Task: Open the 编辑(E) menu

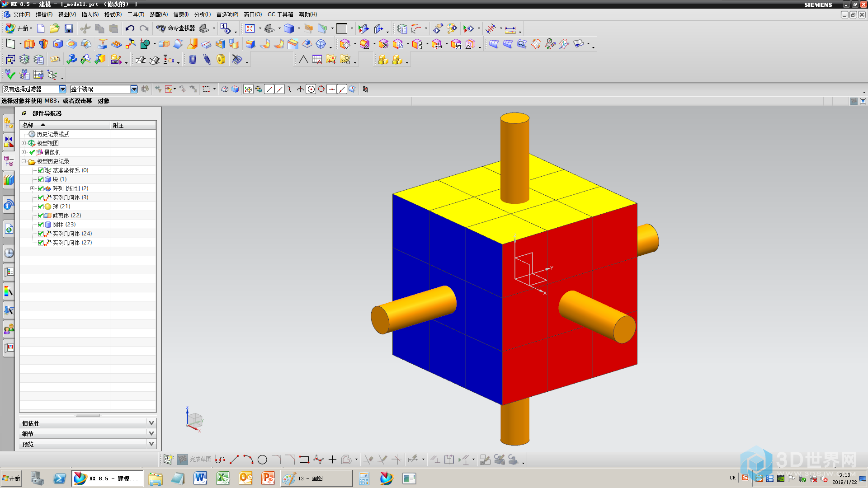Action: (x=44, y=14)
